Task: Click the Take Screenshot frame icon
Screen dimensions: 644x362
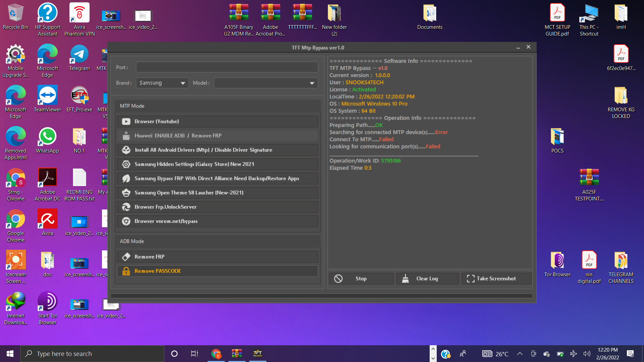Action: click(x=471, y=279)
